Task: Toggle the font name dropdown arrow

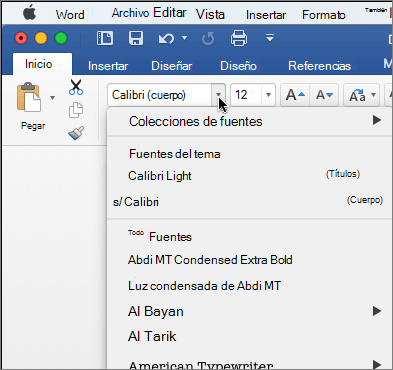Action: (218, 95)
